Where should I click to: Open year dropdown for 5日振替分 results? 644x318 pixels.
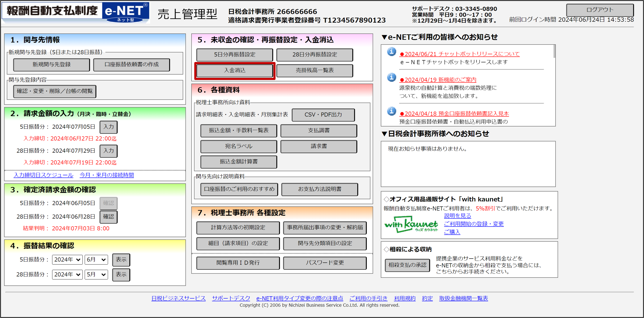(67, 259)
